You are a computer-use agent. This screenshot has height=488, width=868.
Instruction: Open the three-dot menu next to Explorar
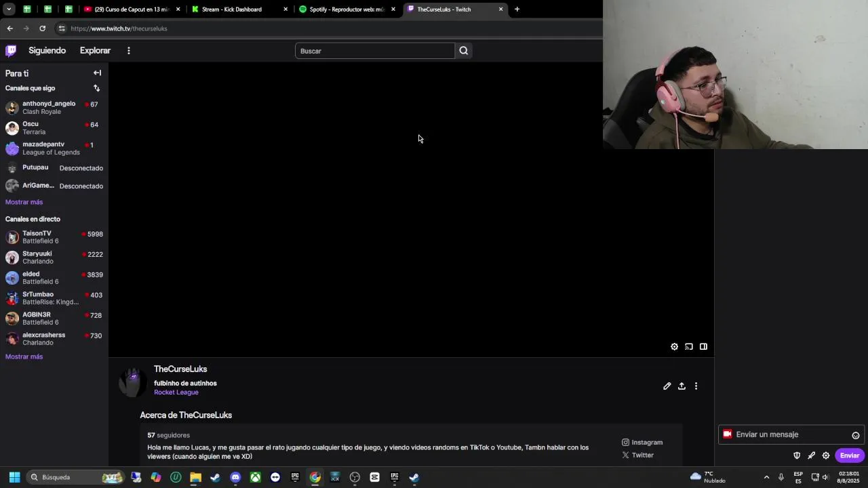click(x=128, y=50)
